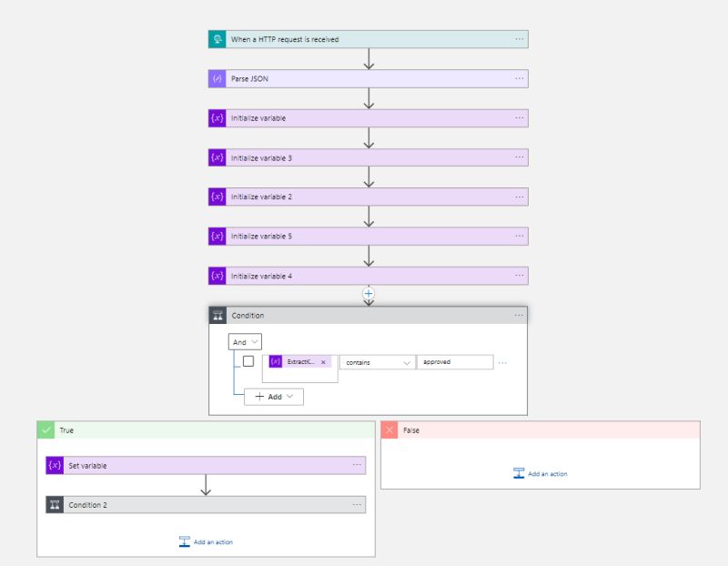
Task: Click the Initialize variable step icon
Action: click(x=217, y=118)
